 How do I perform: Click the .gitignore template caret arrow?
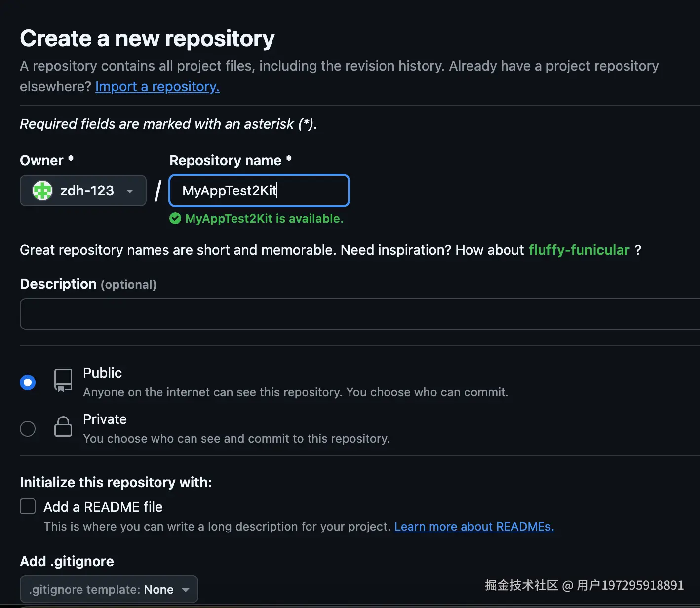(186, 590)
